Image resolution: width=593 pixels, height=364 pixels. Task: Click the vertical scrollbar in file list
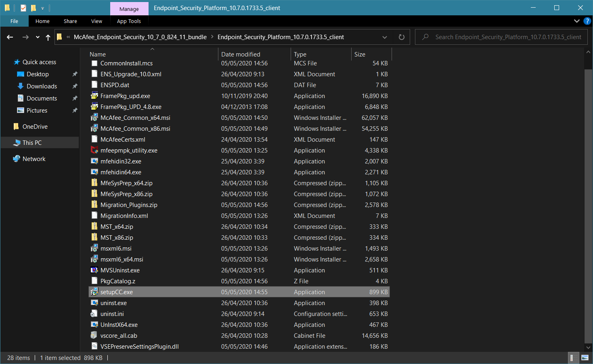[x=588, y=202]
